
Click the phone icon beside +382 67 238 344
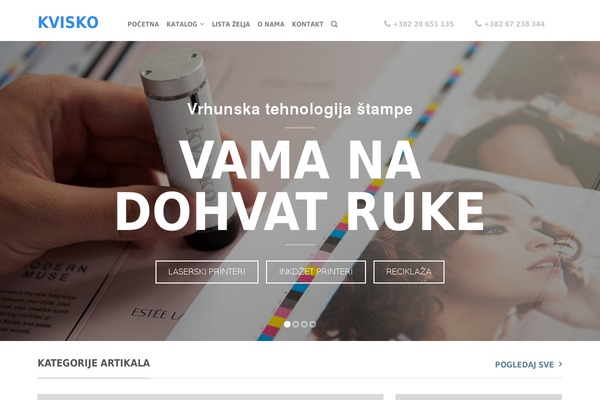(x=478, y=24)
